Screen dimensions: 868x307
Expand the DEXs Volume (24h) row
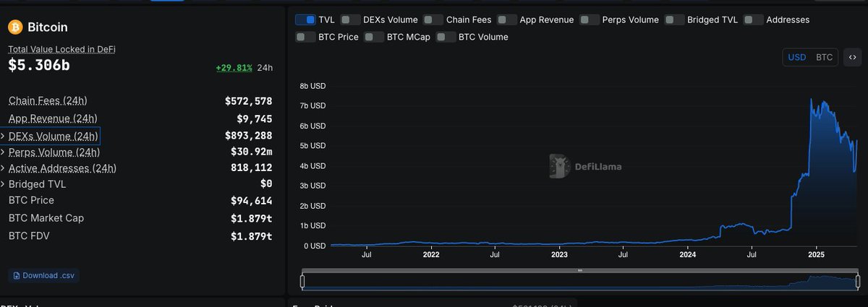click(x=4, y=136)
